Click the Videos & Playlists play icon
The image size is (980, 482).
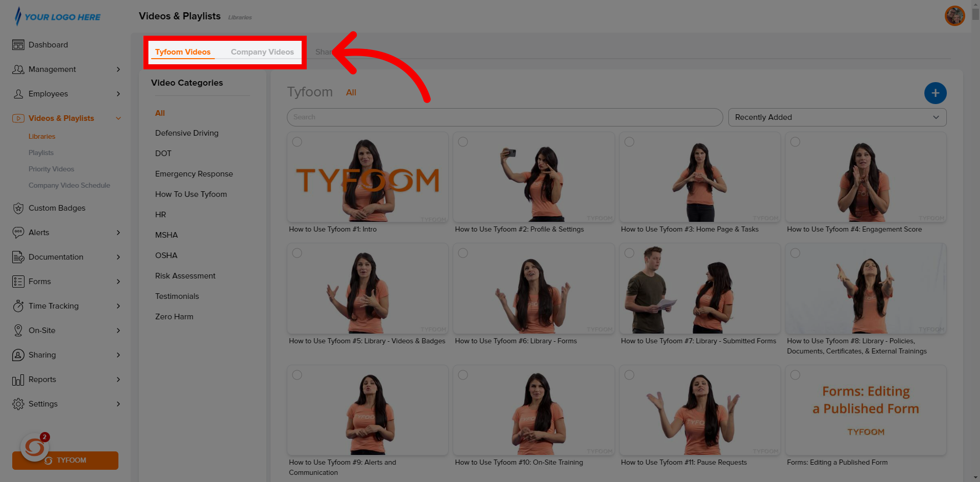coord(18,118)
